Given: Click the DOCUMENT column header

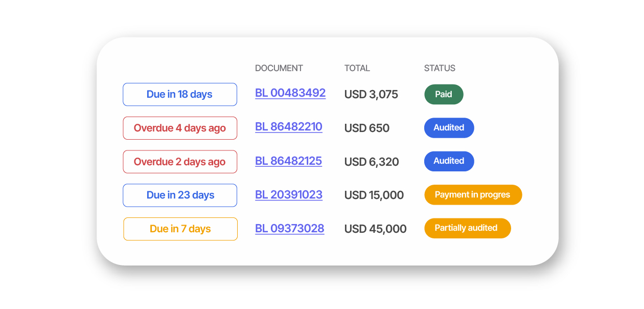Looking at the screenshot, I should [x=279, y=68].
